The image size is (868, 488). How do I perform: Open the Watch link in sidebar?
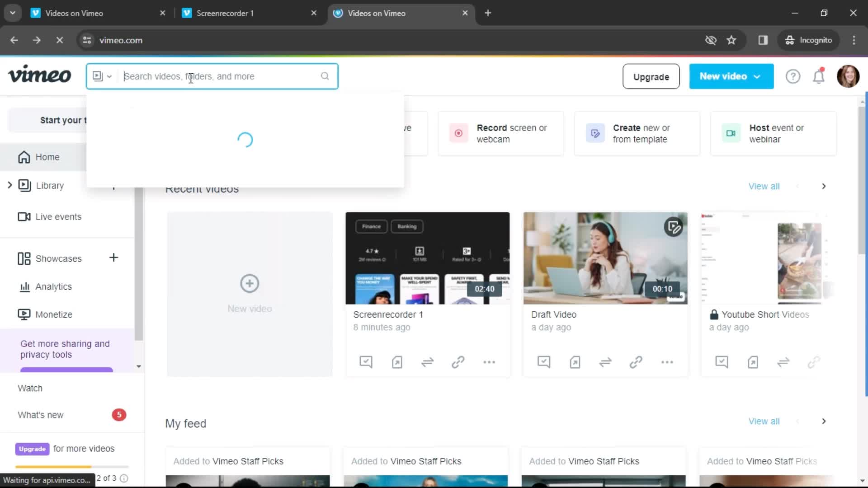30,388
